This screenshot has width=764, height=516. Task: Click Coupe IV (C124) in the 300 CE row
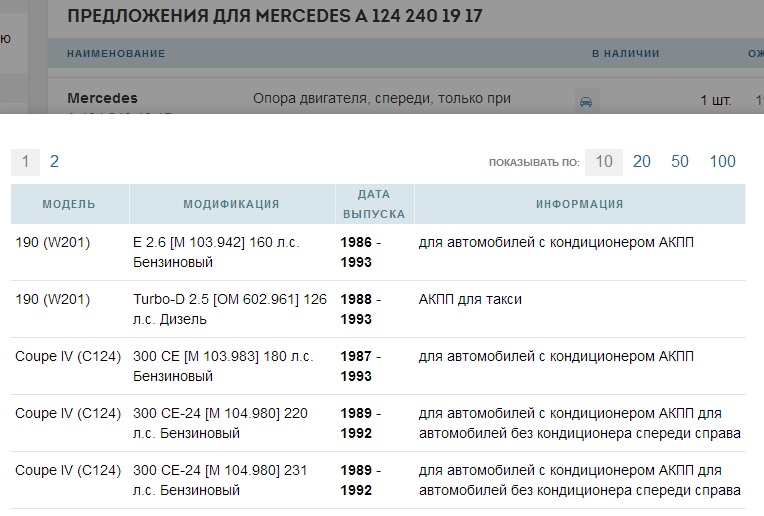68,356
